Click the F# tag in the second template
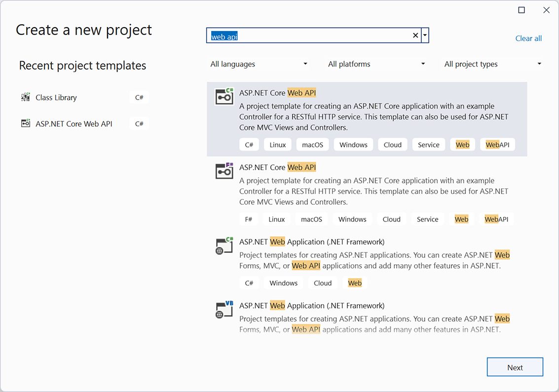Image resolution: width=559 pixels, height=392 pixels. [x=249, y=219]
